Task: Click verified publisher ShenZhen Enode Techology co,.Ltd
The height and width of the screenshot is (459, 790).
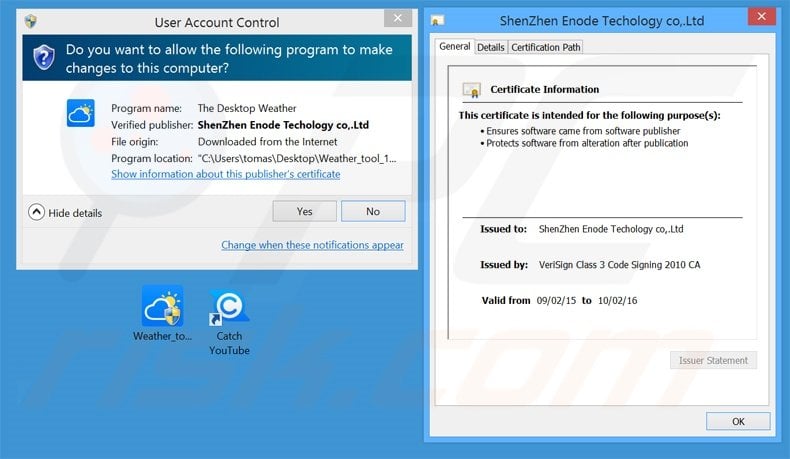Action: coord(283,125)
